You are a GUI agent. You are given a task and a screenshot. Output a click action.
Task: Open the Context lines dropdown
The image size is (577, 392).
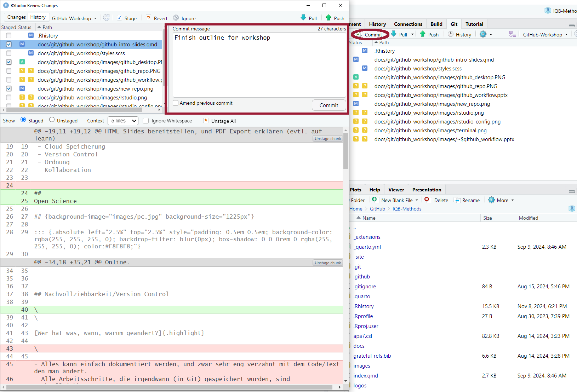point(122,121)
